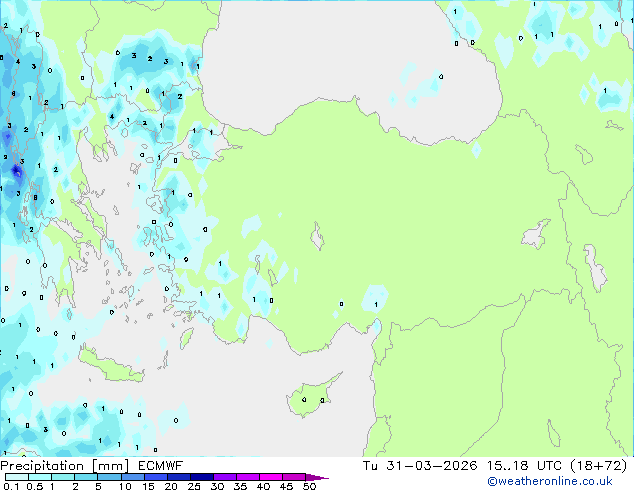Click the "[mm]" unit label
The height and width of the screenshot is (490, 634).
tap(110, 466)
